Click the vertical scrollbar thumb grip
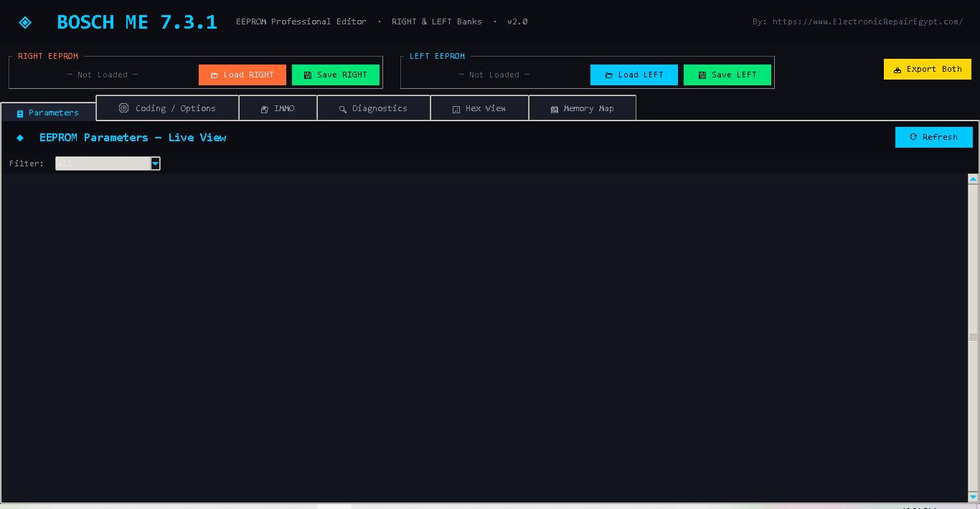The image size is (980, 509). coord(974,337)
